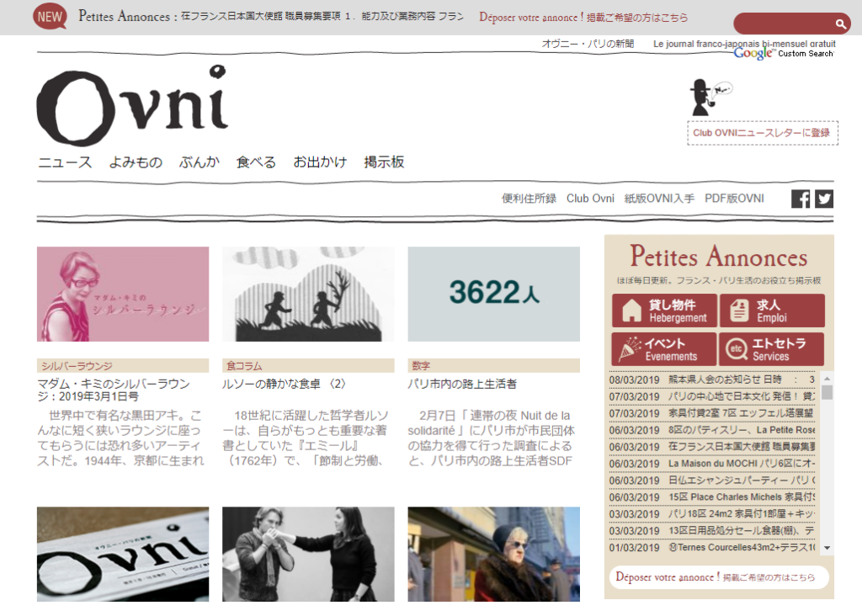
Task: Open 06/03/2019 15区 Place Charles Michels announcement
Action: coord(712,497)
